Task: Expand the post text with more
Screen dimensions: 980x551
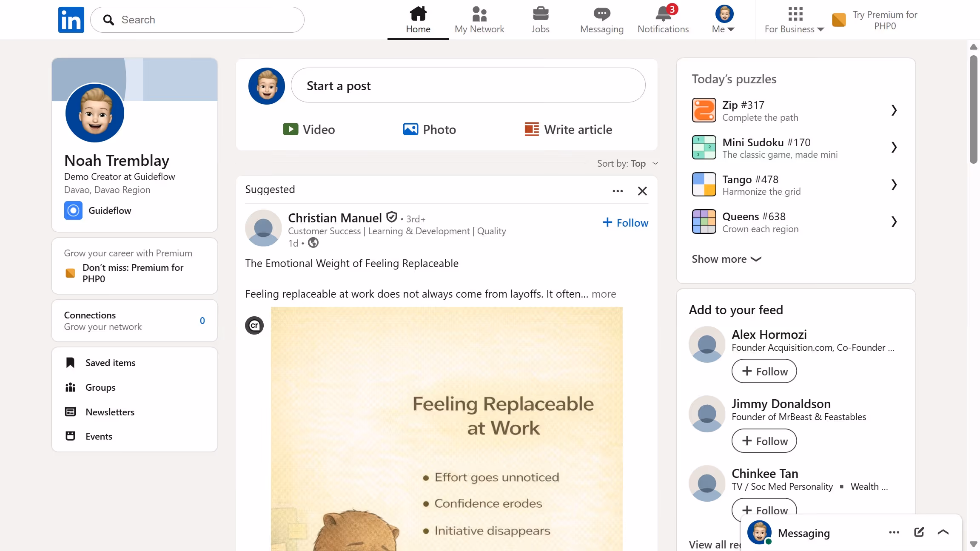Action: coord(604,294)
